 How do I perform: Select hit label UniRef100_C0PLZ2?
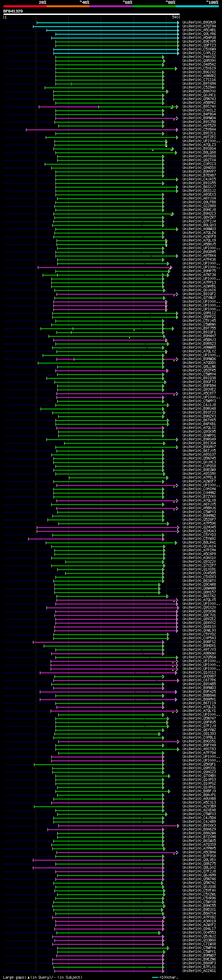199,53
